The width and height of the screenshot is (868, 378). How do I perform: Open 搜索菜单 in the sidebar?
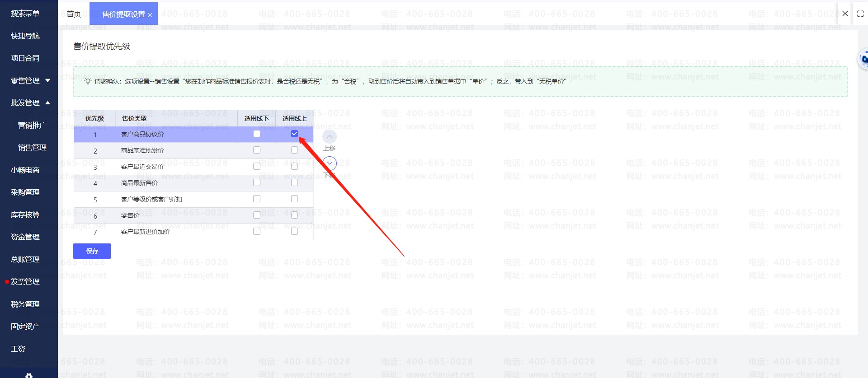[x=25, y=14]
